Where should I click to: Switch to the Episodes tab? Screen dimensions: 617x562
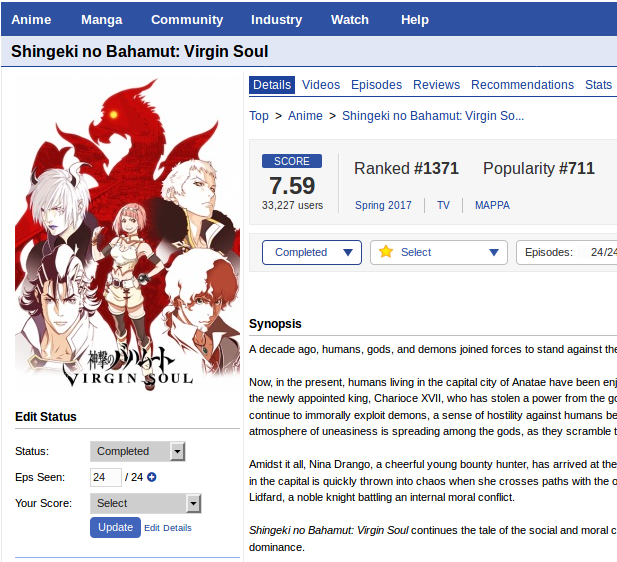[x=376, y=85]
